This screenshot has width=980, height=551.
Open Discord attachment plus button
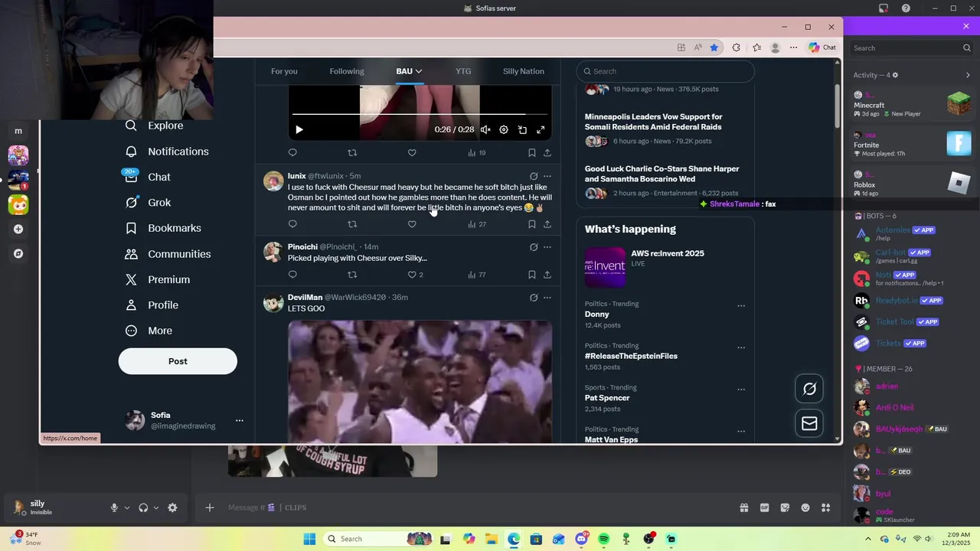209,507
